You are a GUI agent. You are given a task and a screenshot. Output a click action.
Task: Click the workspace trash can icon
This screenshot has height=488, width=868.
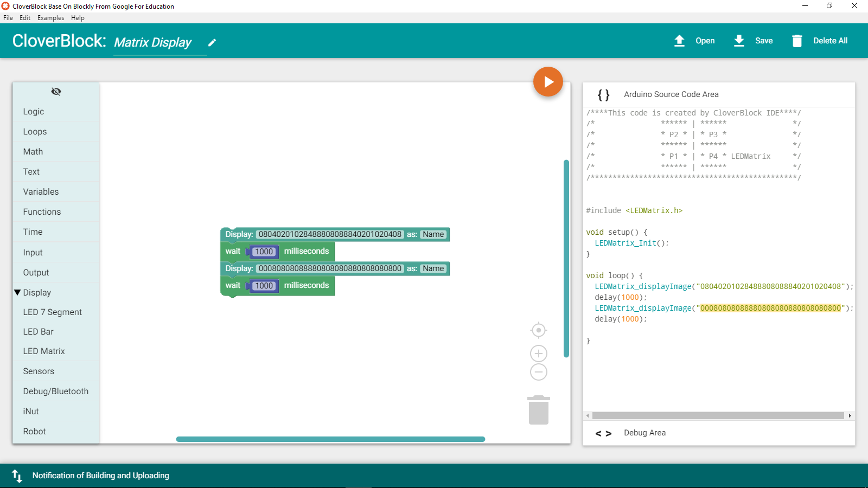(538, 410)
